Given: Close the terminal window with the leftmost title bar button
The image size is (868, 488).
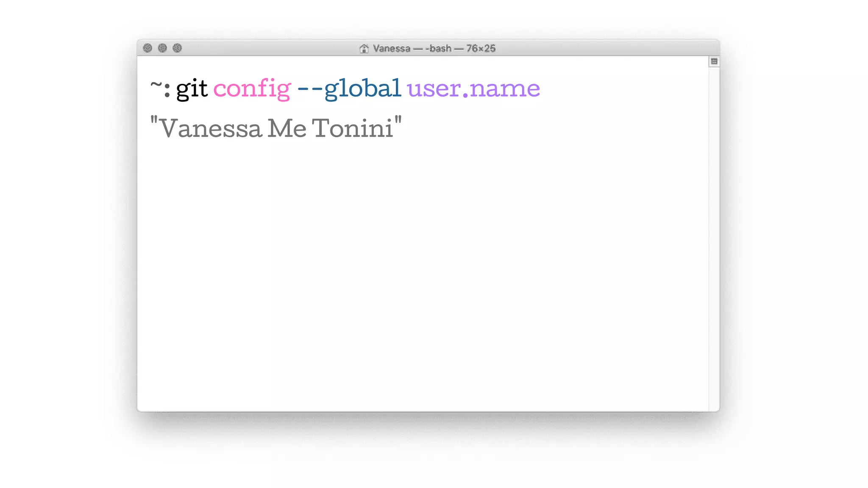Looking at the screenshot, I should click(147, 48).
